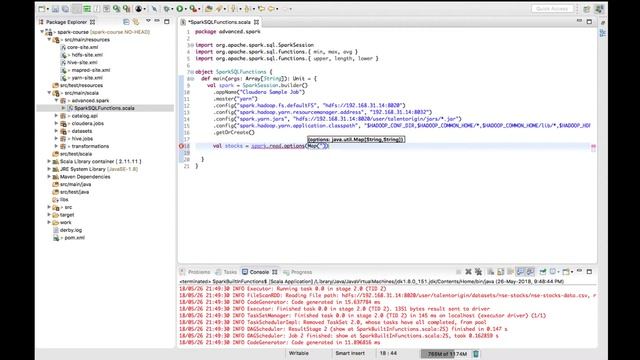Run garbage collector via trash icon
Screen dimensions: 640x360
tap(476, 353)
